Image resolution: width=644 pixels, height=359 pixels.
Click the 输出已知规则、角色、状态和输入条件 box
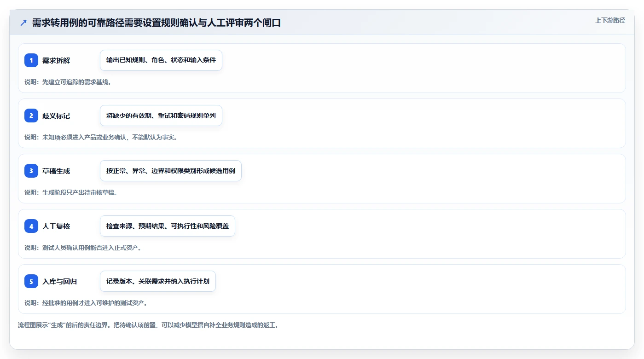point(161,60)
